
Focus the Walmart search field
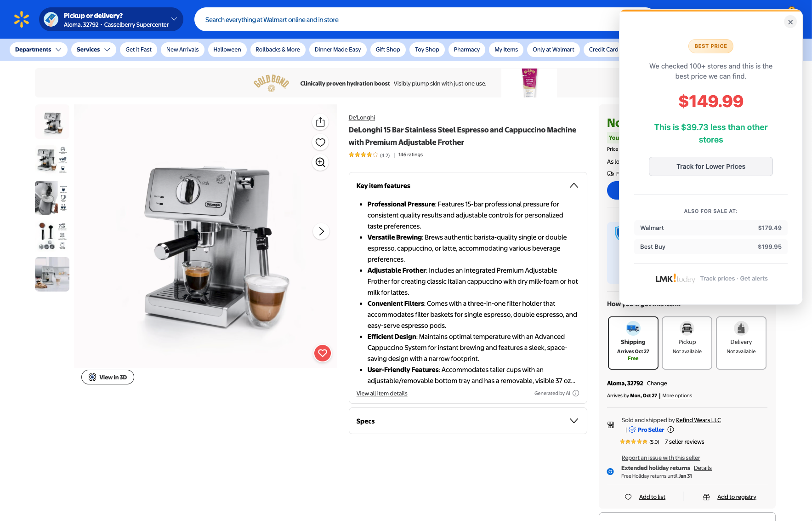(x=407, y=19)
